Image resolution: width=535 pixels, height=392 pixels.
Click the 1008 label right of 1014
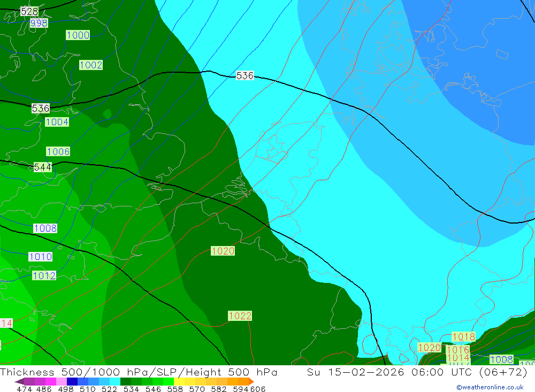(502, 359)
